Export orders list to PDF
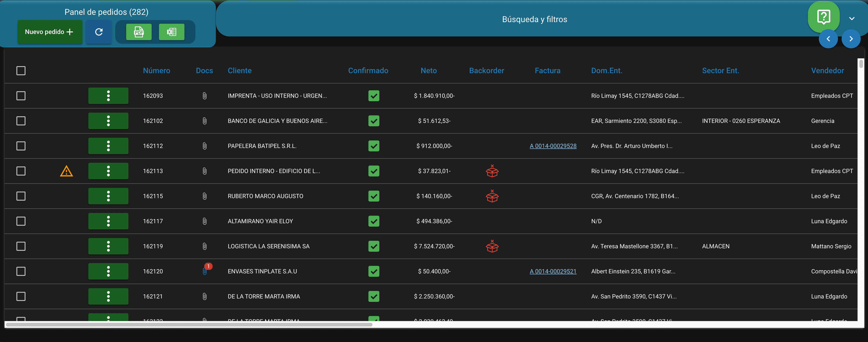This screenshot has width=868, height=342. pyautogui.click(x=138, y=32)
